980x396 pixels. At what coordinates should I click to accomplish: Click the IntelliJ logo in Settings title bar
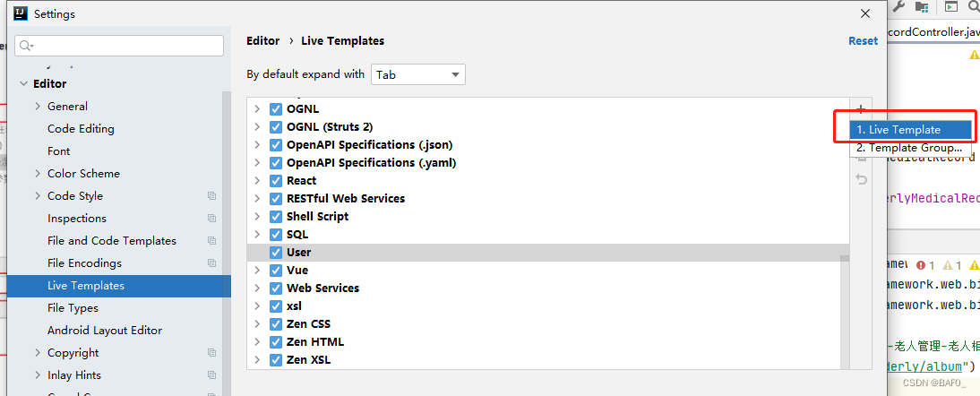click(x=20, y=13)
